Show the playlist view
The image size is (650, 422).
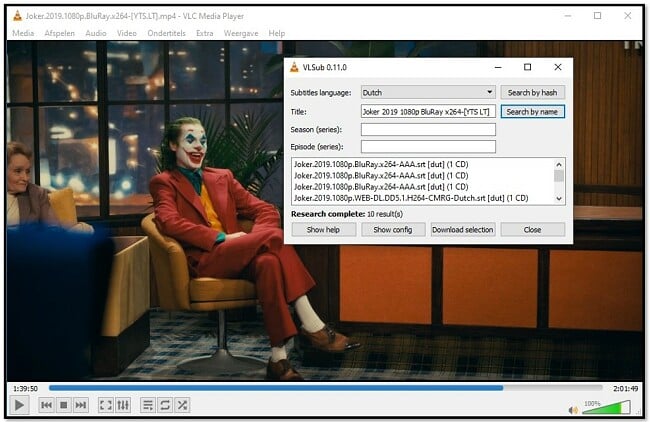148,405
